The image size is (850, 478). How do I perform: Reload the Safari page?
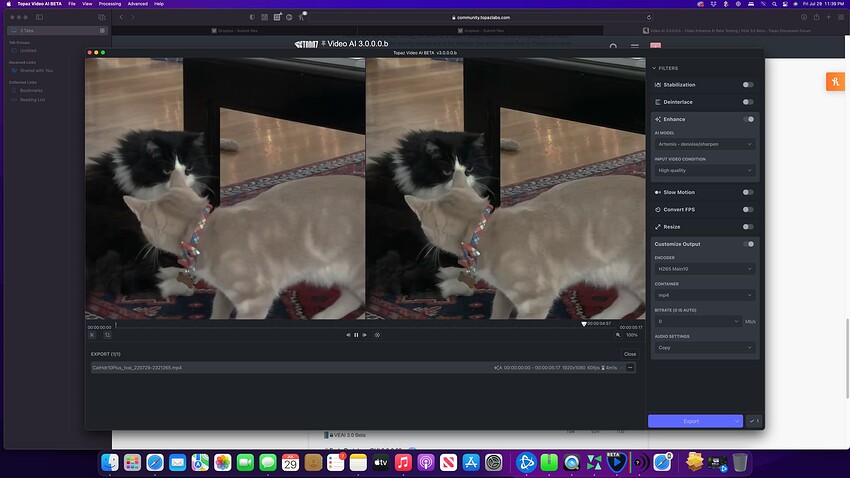pos(648,17)
